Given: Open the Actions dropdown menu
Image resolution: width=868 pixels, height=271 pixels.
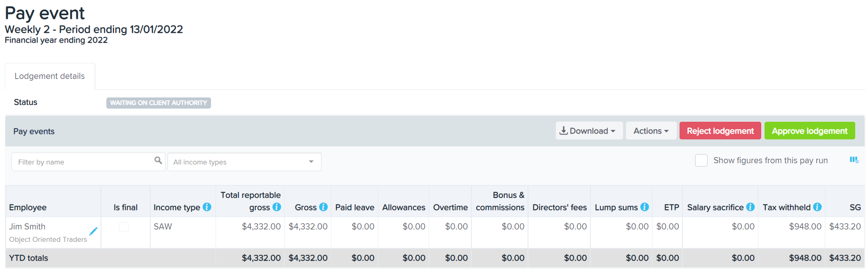Looking at the screenshot, I should click(651, 131).
